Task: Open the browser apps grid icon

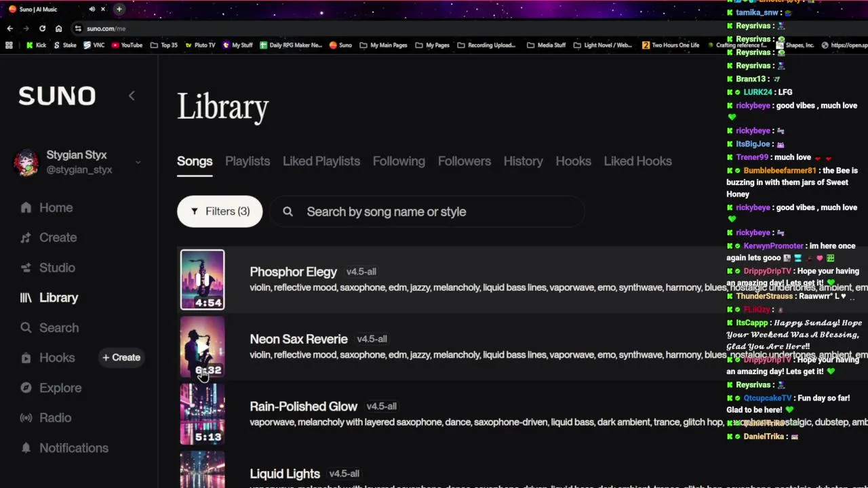Action: 9,45
